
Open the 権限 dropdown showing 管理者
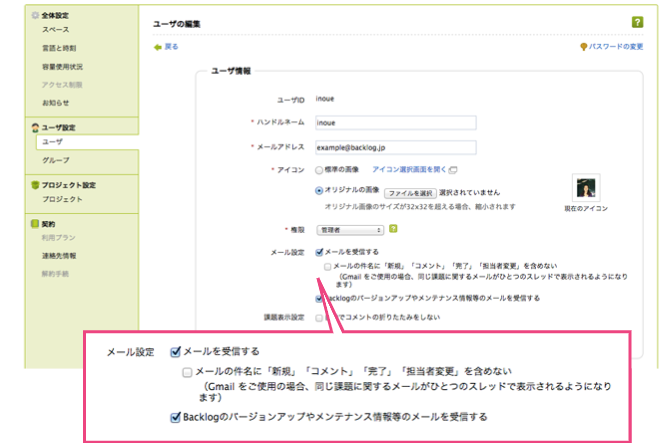click(350, 230)
